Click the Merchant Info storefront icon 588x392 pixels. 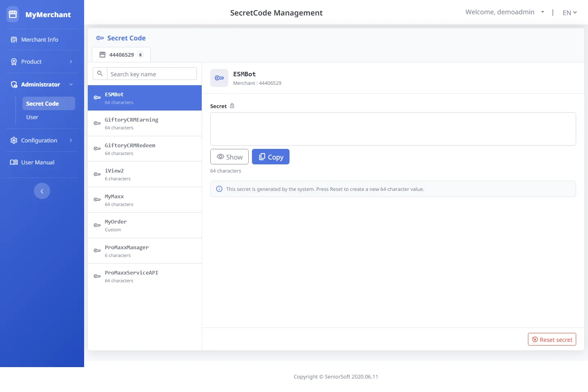click(14, 40)
